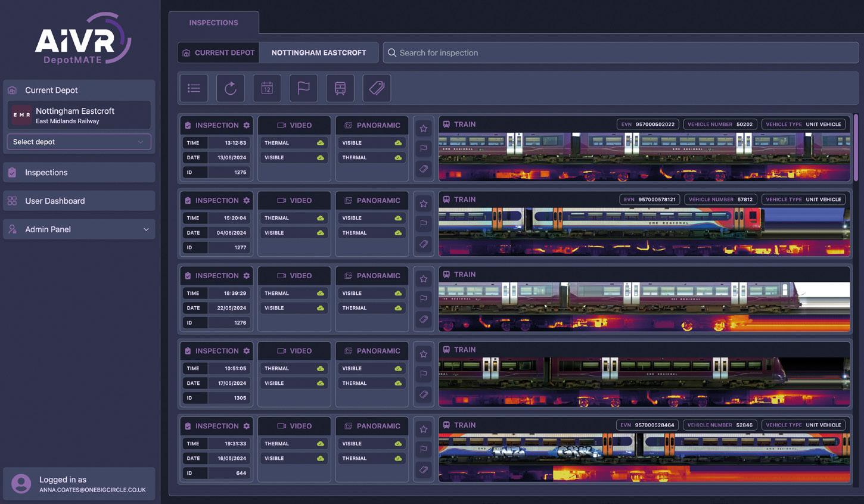The width and height of the screenshot is (864, 504).
Task: Click the train filter toolbar icon
Action: click(340, 88)
